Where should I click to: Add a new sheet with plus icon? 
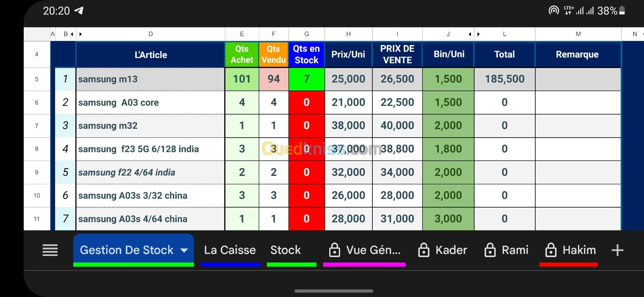(x=617, y=250)
